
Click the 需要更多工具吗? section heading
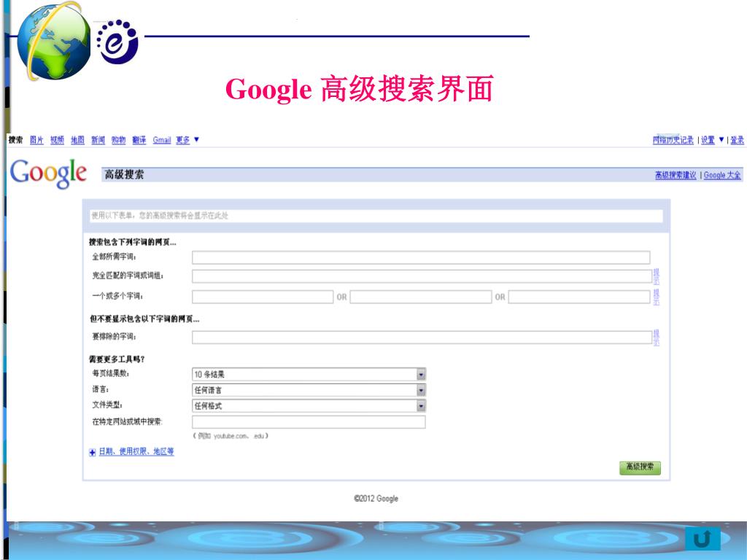click(x=117, y=359)
